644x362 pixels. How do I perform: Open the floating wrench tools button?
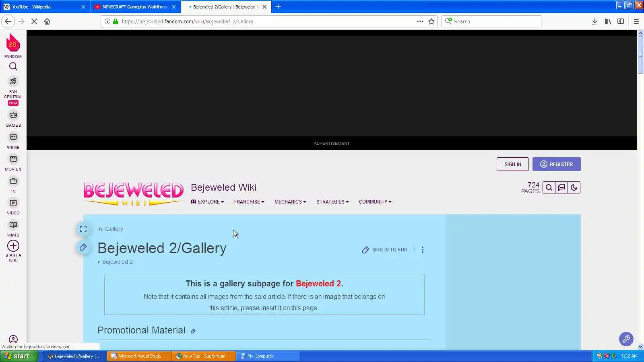pos(626,339)
